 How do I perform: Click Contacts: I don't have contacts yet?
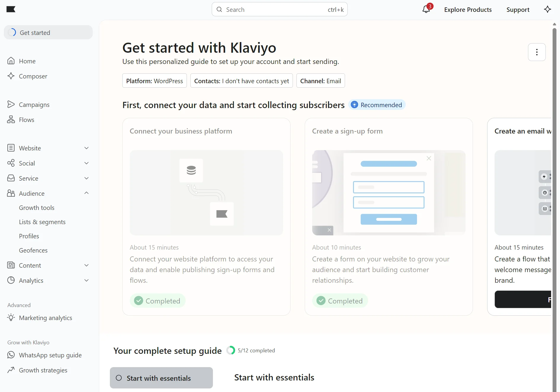pos(242,81)
